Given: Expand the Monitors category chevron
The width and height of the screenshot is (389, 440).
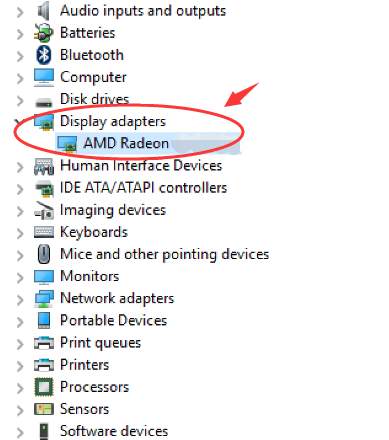Looking at the screenshot, I should pyautogui.click(x=20, y=277).
